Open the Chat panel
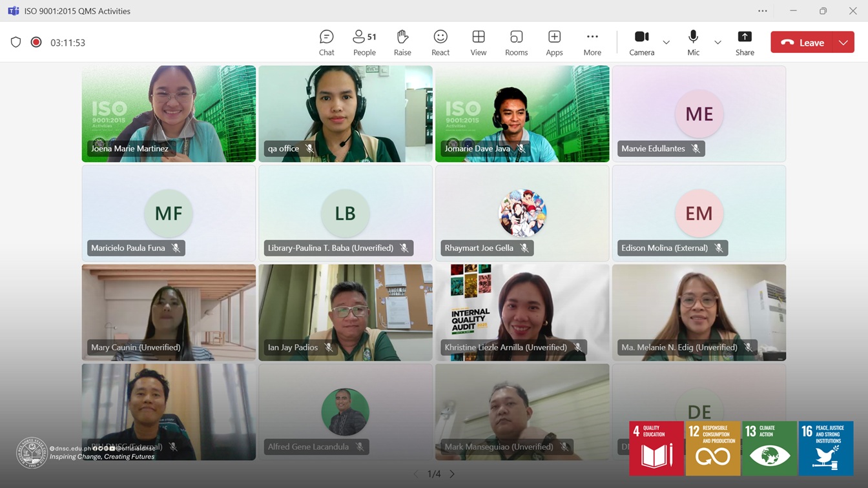This screenshot has height=488, width=868. click(326, 43)
